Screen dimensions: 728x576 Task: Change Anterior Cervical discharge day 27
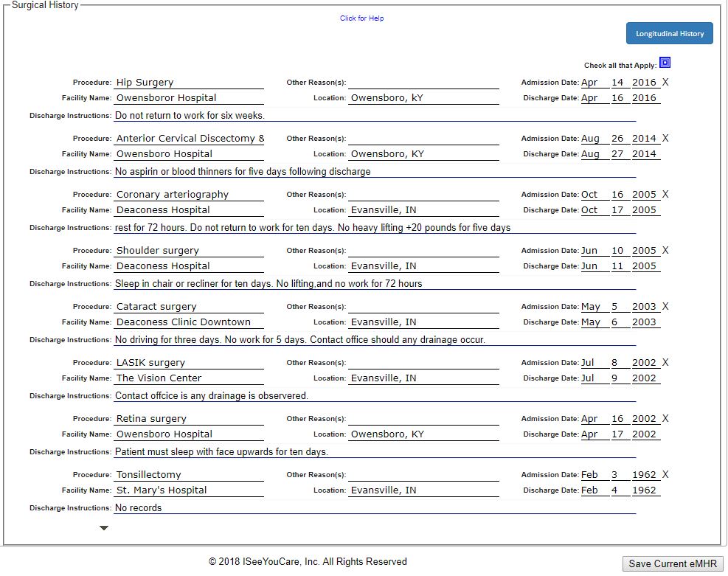pyautogui.click(x=620, y=154)
